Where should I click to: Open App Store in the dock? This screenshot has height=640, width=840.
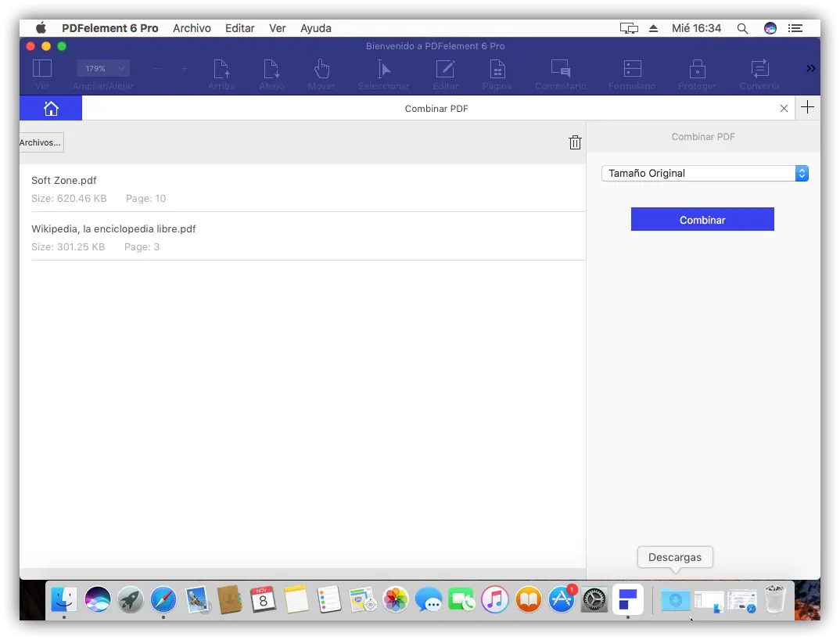[562, 599]
